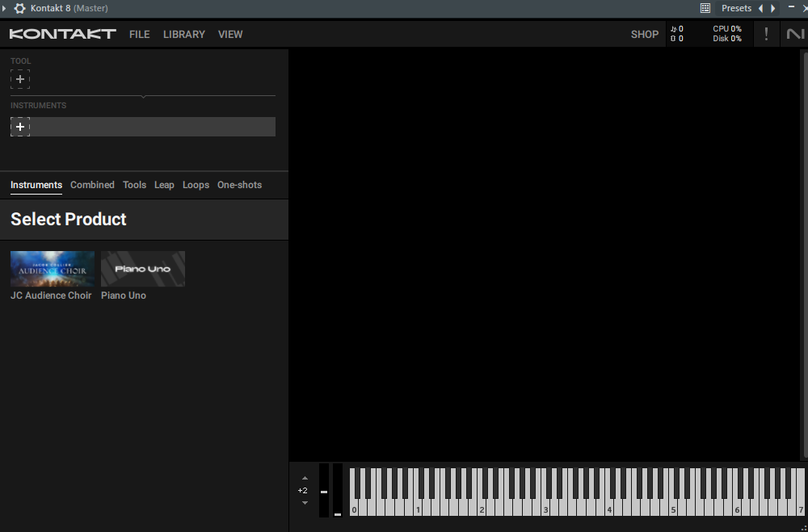Screen dimensions: 808x532
Task: Click the 'Select Product' heading
Action: tap(69, 220)
